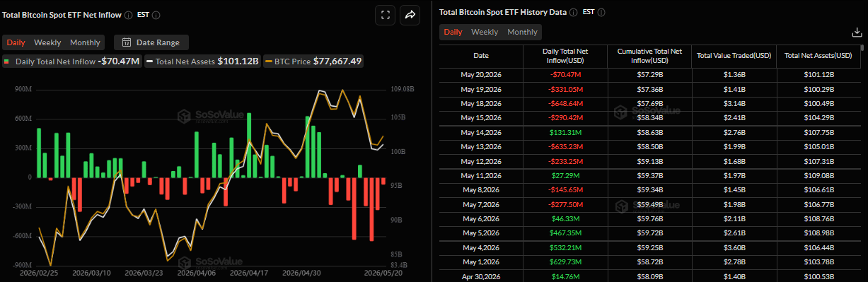Screen dimensions: 868x282
Task: Click $107.75B total net assets cell
Action: (818, 132)
